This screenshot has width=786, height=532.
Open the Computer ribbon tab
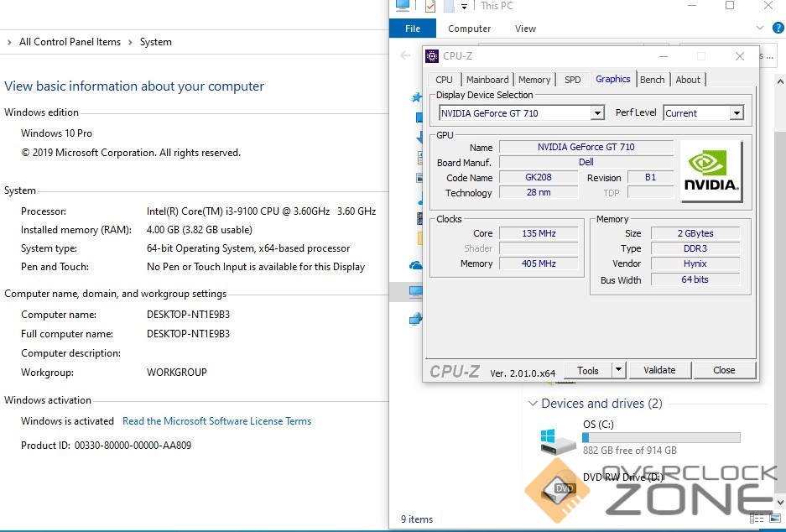[469, 29]
